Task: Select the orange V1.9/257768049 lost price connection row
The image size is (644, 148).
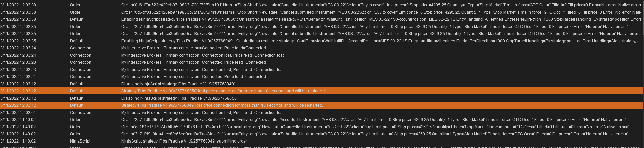Action: [222, 105]
